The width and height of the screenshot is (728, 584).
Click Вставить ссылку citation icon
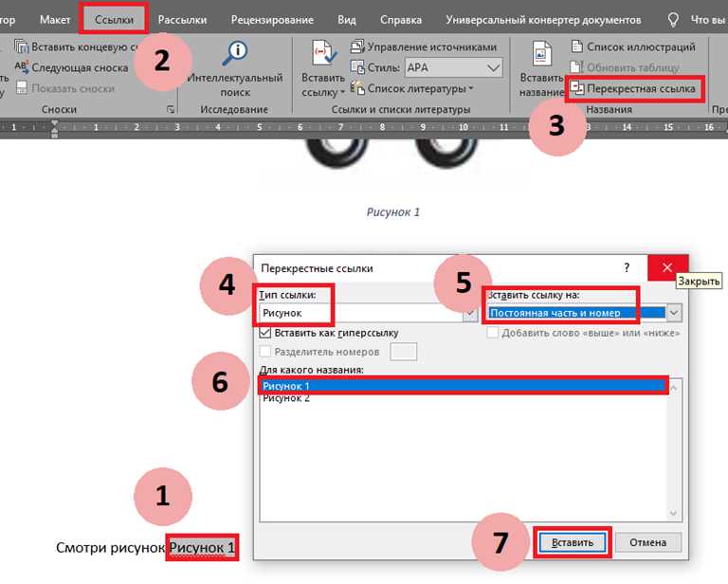point(324,53)
